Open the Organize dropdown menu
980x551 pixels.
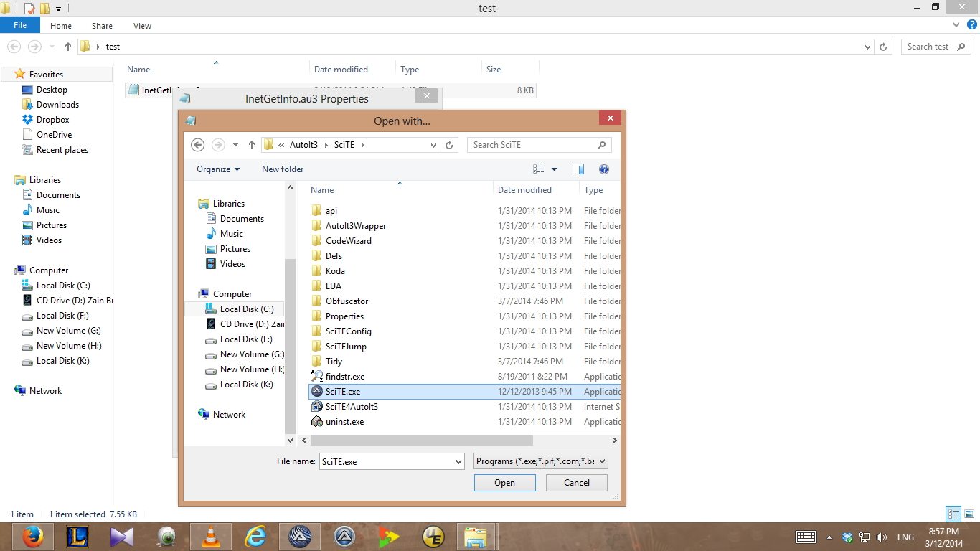[218, 169]
